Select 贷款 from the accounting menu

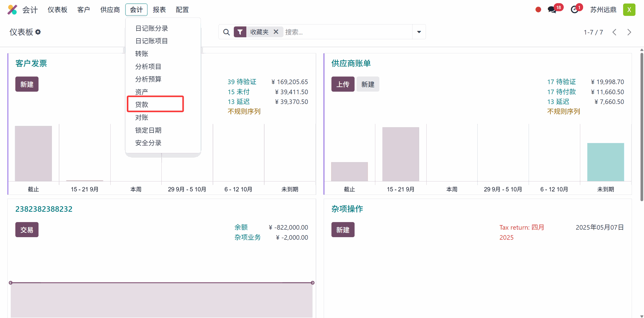pos(142,104)
